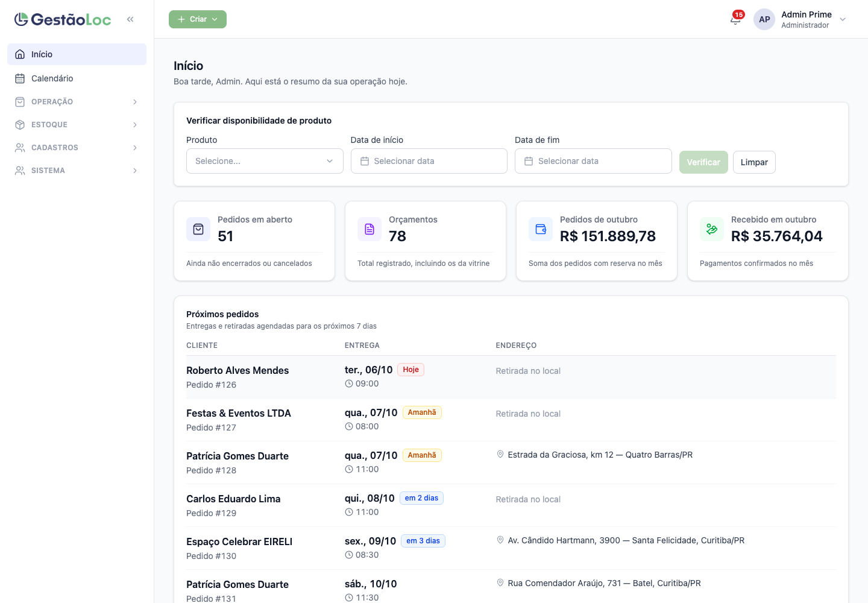Expand the CADASTROS menu section
This screenshot has width=868, height=603.
(x=77, y=148)
